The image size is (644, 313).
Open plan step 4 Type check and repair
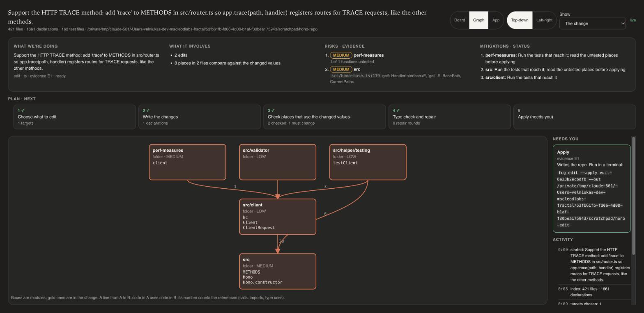(x=449, y=117)
